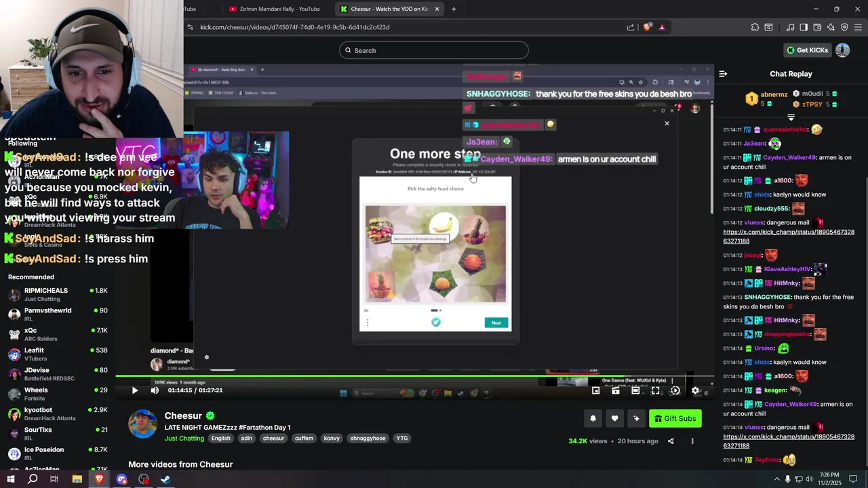
Task: Select the cuffem tag
Action: [x=304, y=439]
